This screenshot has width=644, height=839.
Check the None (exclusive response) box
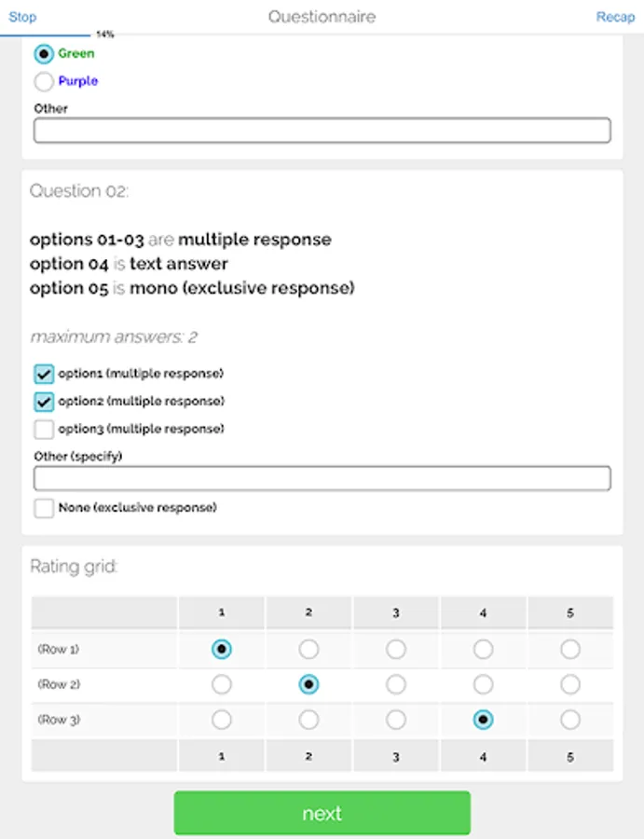44,508
